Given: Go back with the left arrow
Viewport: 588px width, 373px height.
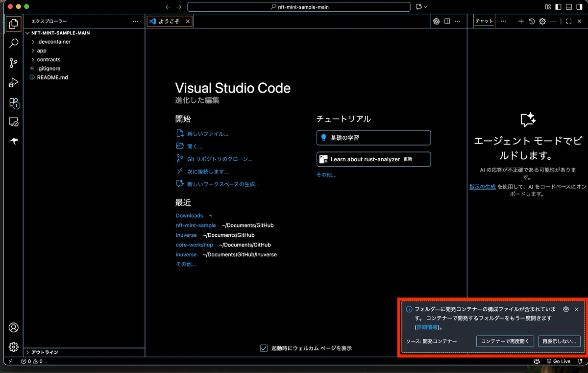Looking at the screenshot, I should tap(168, 7).
